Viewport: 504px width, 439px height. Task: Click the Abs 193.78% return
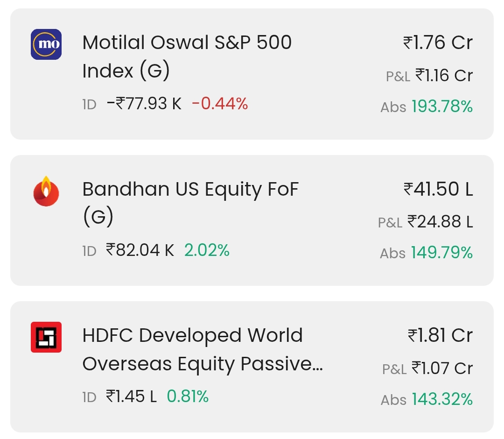pos(427,106)
